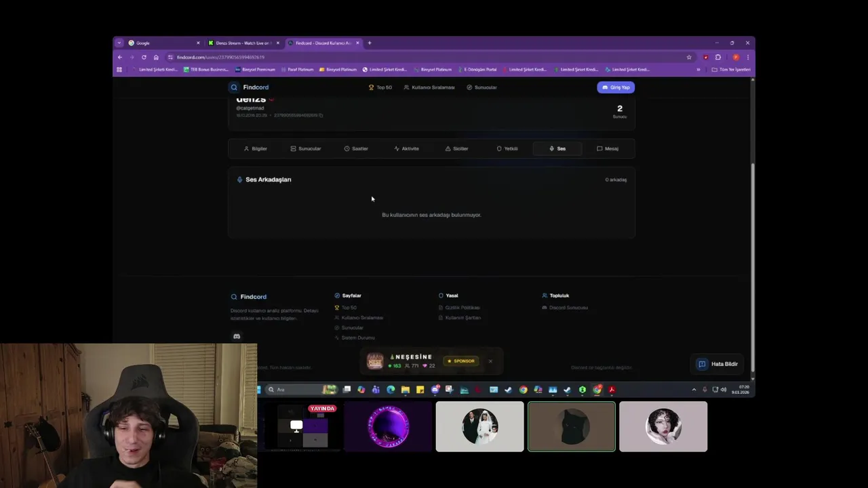Open the TEB Bonus Business bookmark
Image resolution: width=868 pixels, height=488 pixels.
[206, 69]
